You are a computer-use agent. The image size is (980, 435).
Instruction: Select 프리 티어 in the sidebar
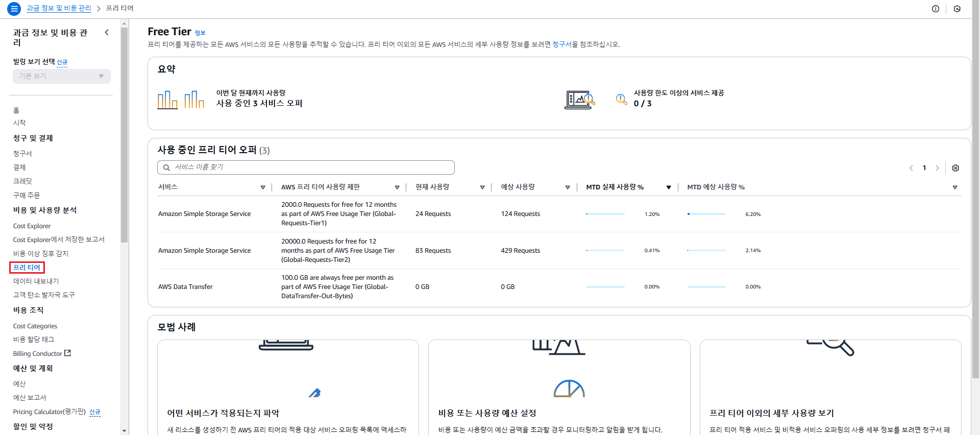(27, 268)
